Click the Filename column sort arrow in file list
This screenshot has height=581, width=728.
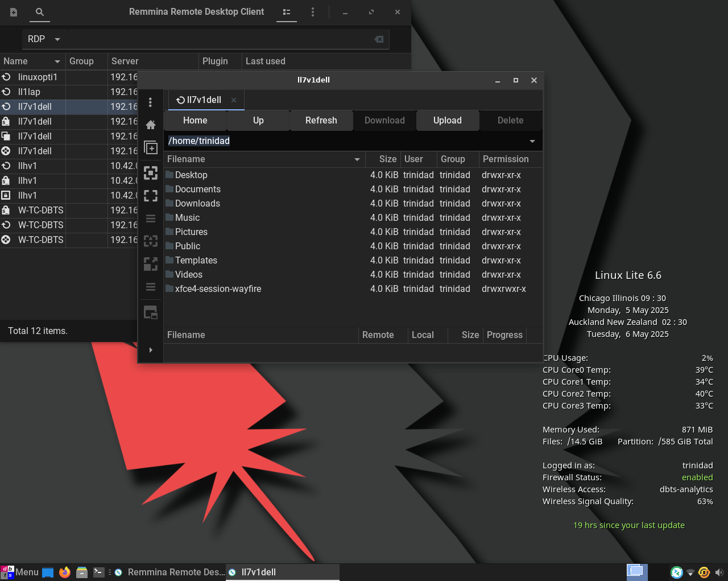[x=357, y=159]
